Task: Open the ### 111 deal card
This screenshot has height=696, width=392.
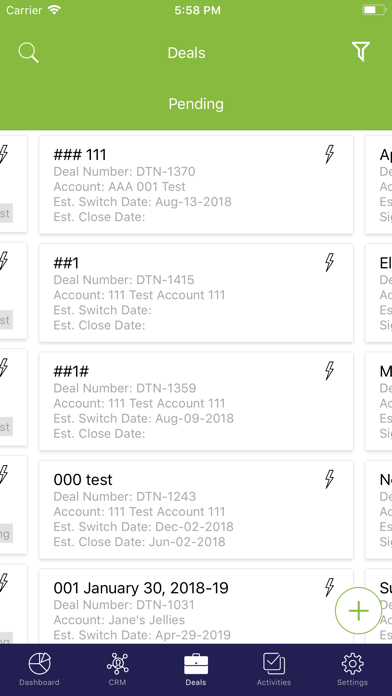Action: 196,185
